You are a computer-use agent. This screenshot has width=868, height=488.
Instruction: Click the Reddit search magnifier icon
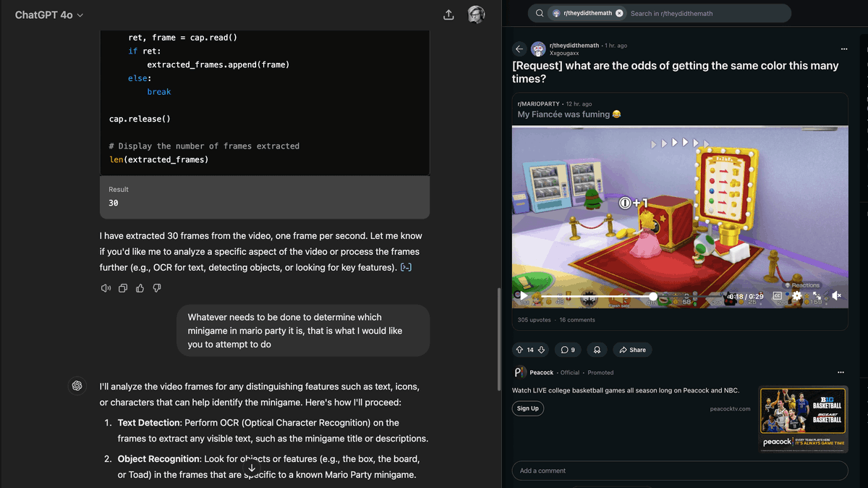539,13
